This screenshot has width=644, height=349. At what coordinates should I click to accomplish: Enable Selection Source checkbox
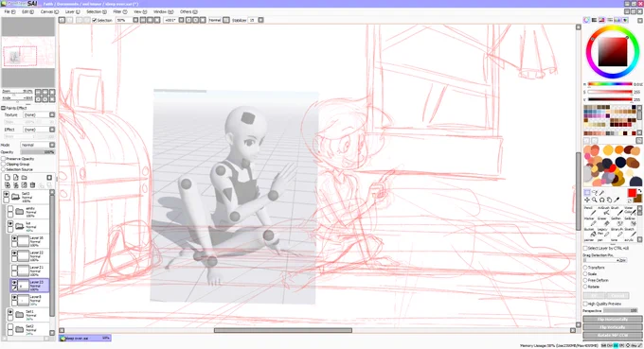[3, 169]
